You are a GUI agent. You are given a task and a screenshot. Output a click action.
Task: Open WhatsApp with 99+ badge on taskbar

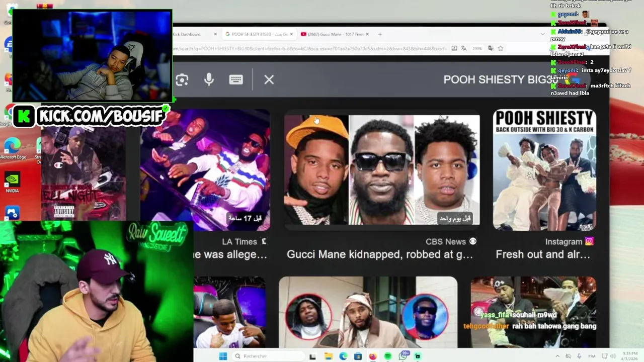point(404,356)
